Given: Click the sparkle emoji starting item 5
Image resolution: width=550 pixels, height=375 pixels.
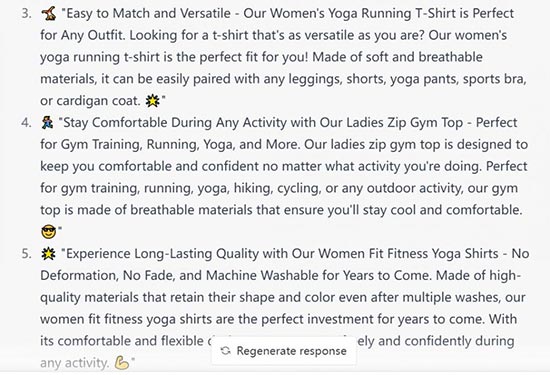Looking at the screenshot, I should point(48,254).
